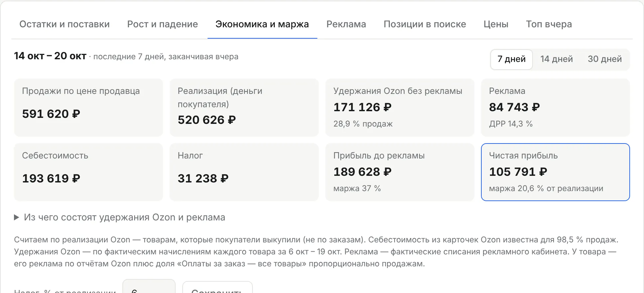Click the date range 14 окт – 20 окт

click(x=50, y=56)
